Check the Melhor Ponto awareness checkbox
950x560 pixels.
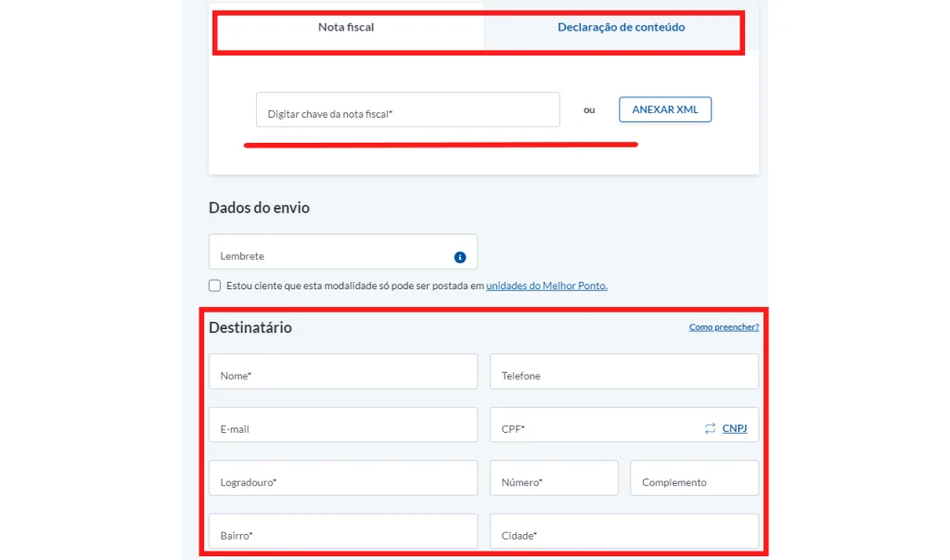coord(214,286)
